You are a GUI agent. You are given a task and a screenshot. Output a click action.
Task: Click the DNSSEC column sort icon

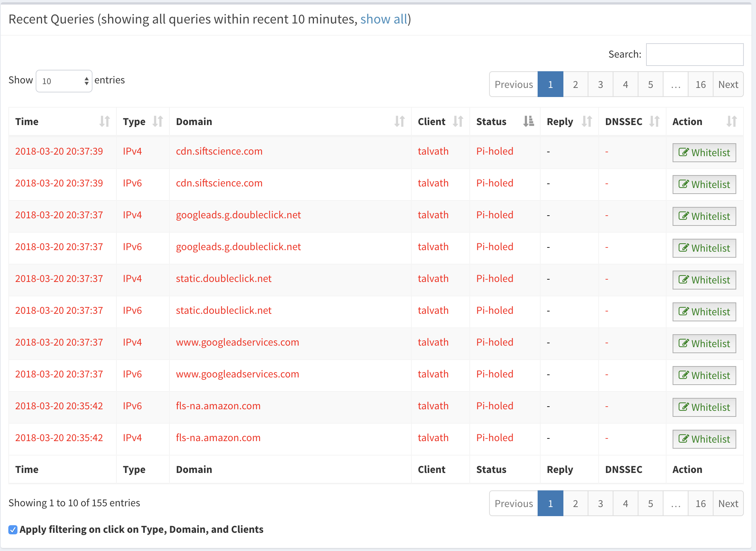pos(654,121)
